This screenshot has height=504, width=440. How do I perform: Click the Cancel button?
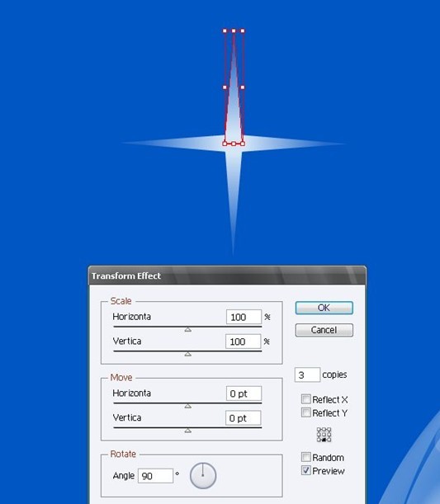[324, 330]
